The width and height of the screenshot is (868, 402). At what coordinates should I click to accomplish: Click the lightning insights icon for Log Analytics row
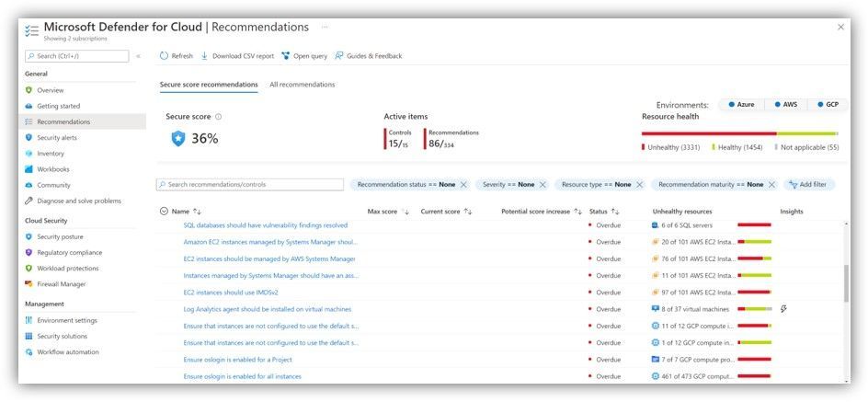pyautogui.click(x=783, y=309)
